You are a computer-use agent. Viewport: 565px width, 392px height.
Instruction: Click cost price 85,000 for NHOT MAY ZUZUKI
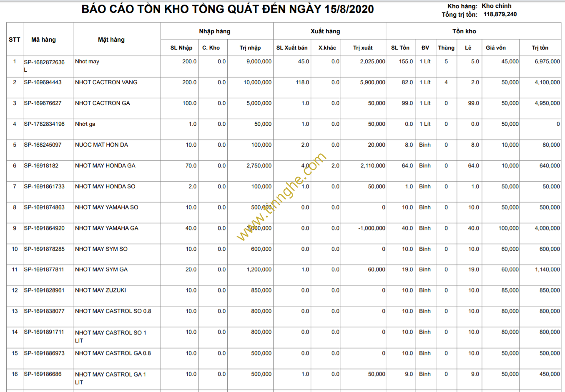(510, 290)
